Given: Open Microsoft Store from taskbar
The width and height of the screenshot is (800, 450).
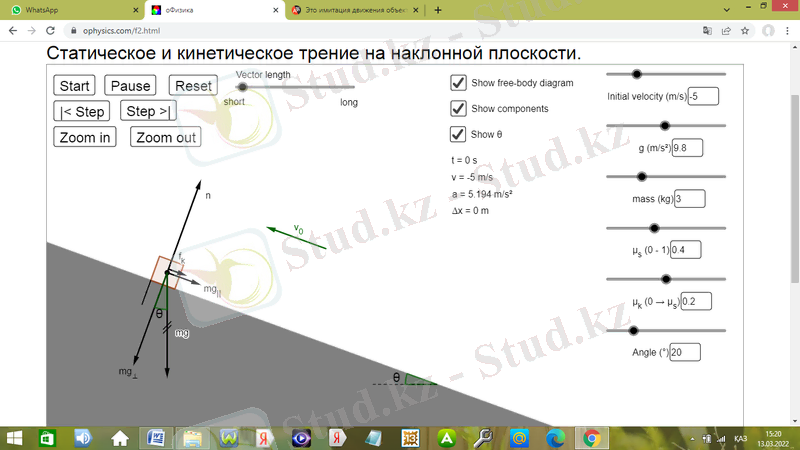Looking at the screenshot, I should 47,438.
